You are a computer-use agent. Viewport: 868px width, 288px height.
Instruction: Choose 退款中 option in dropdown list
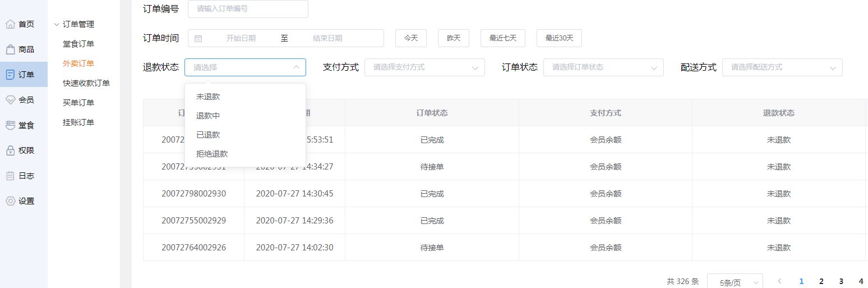pyautogui.click(x=245, y=116)
